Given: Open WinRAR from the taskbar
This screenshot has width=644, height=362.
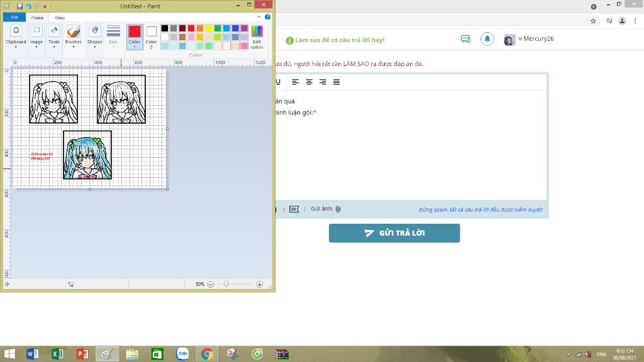Looking at the screenshot, I should coord(282,354).
